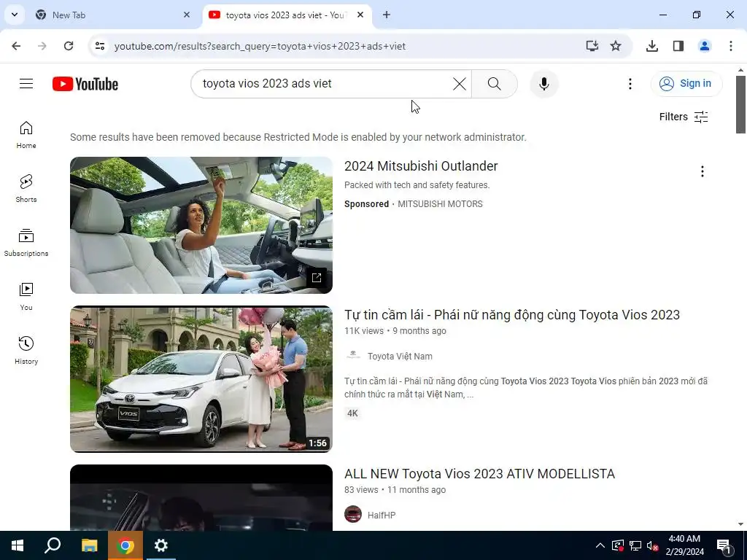Open the Windows Start menu
This screenshot has height=560, width=747.
pos(18,545)
